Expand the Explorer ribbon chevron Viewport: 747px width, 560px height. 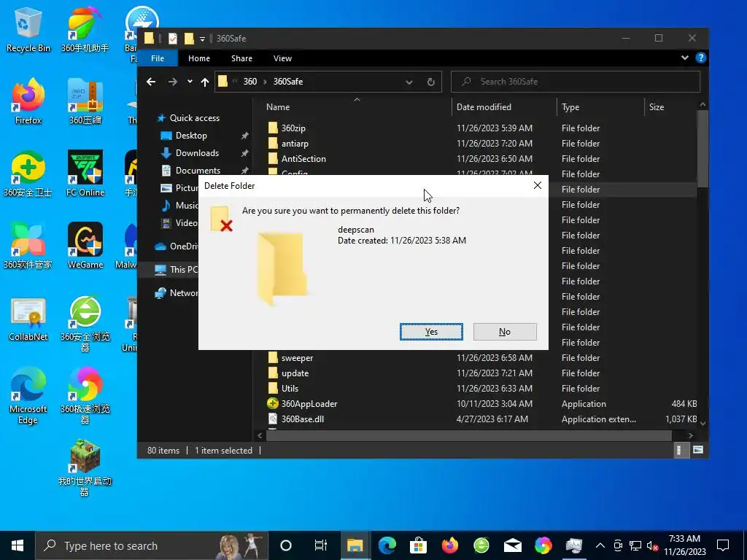tap(684, 58)
